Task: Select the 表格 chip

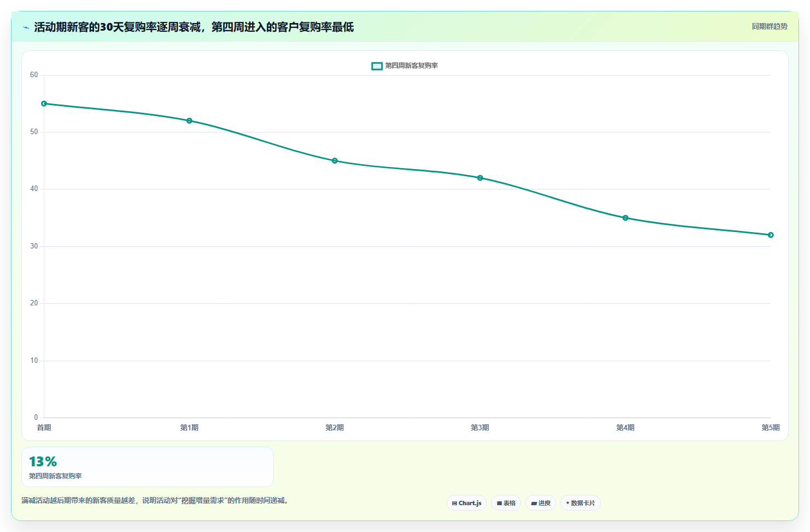Action: click(506, 503)
